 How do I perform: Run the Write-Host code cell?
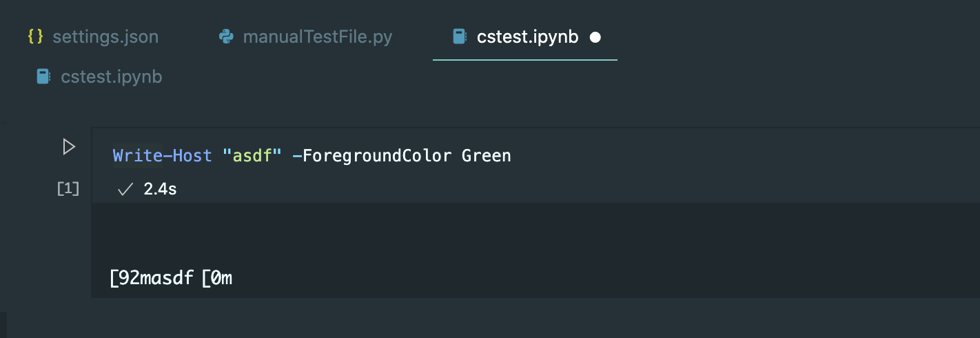69,147
